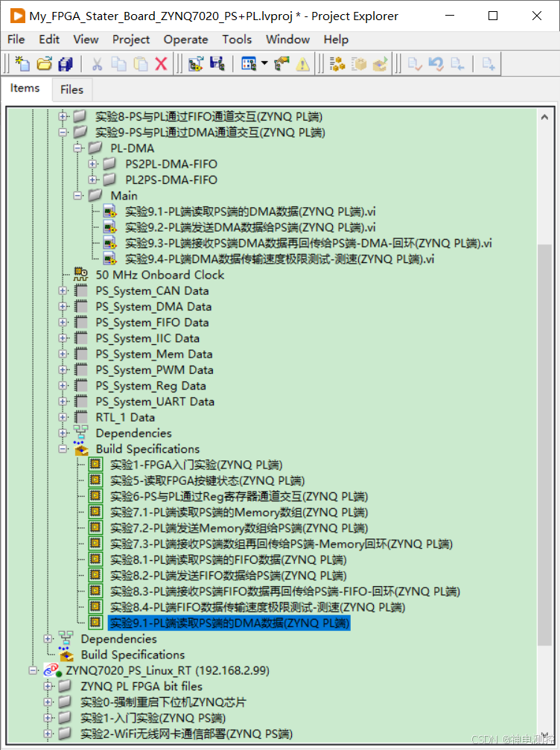Select PS_System_Reg Data item
Screen dimensions: 560x750
(x=150, y=386)
